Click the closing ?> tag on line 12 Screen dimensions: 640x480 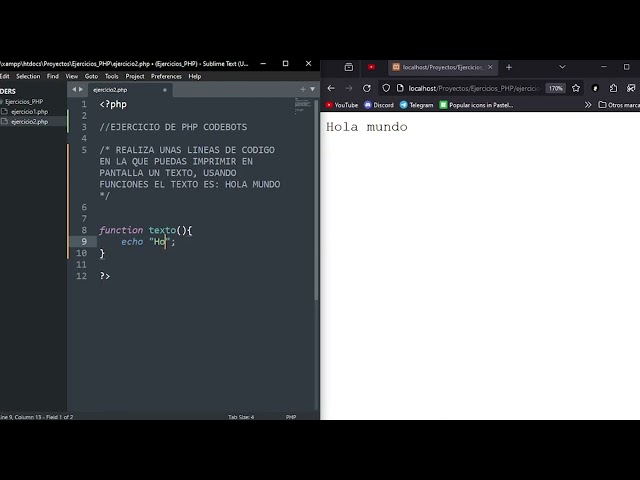(105, 276)
